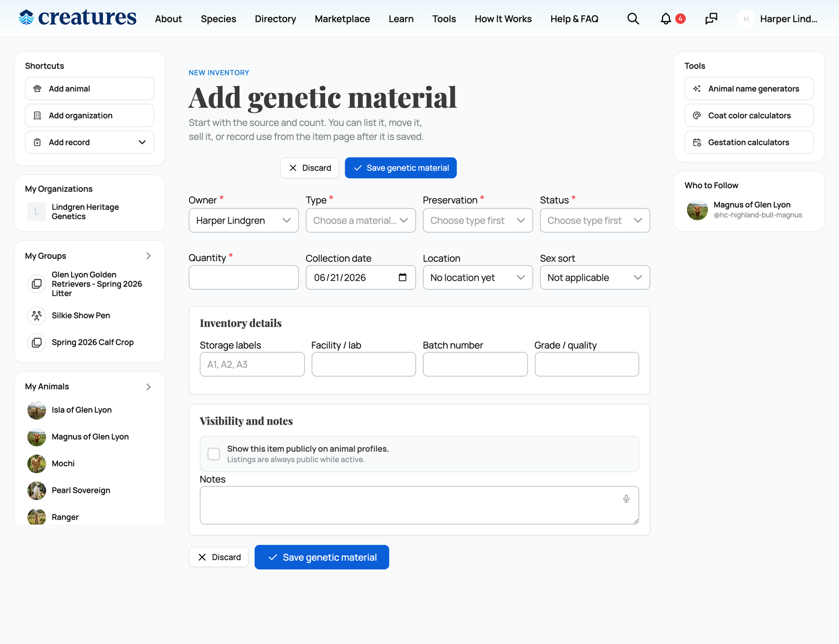The height and width of the screenshot is (644, 839).
Task: Click Magnus avatar in Who to Follow
Action: point(697,210)
